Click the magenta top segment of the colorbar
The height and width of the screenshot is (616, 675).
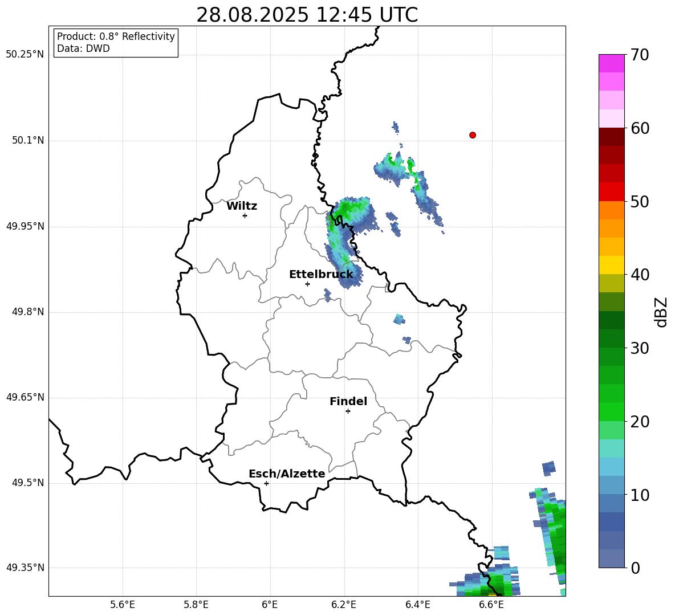click(611, 63)
